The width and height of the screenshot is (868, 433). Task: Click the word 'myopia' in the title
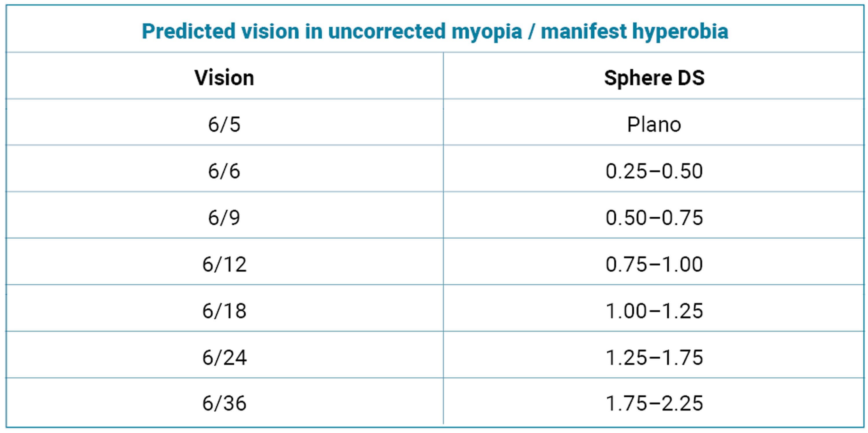[x=486, y=32]
